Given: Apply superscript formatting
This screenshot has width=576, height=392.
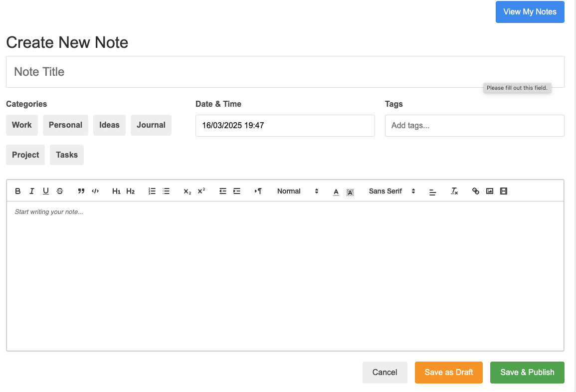Looking at the screenshot, I should pyautogui.click(x=201, y=191).
